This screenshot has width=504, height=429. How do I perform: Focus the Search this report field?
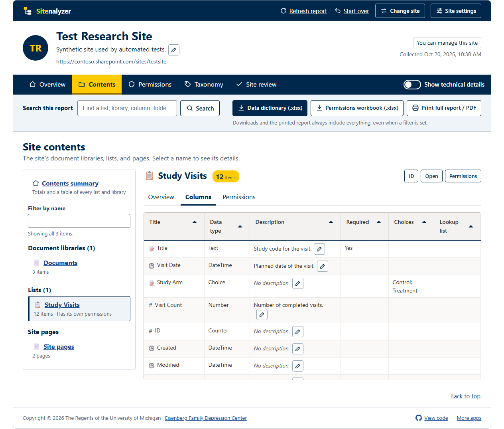coord(127,108)
